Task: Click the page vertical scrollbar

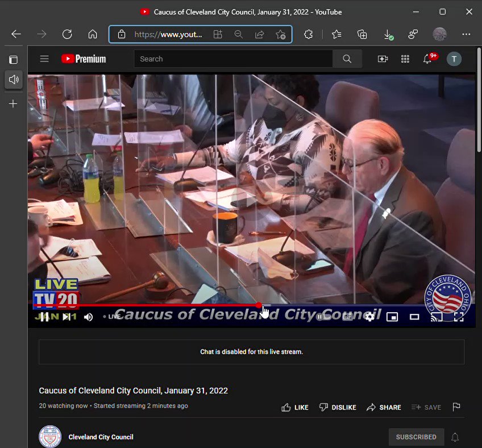Action: coord(479,99)
